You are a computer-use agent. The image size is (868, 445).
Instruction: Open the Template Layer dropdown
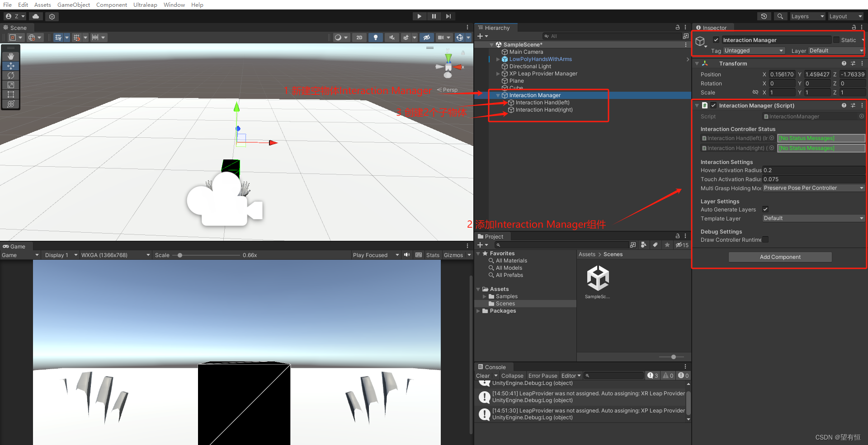814,218
